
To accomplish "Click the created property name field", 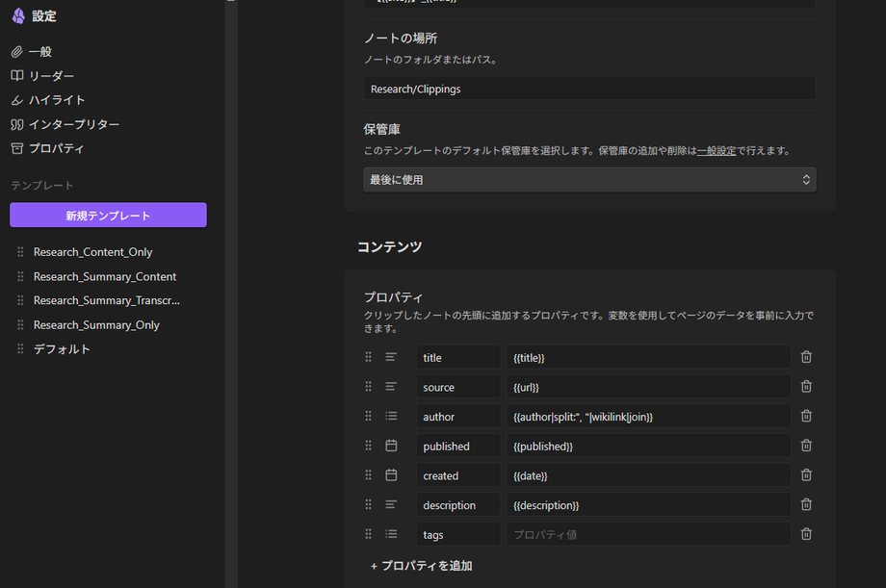I will tap(458, 475).
